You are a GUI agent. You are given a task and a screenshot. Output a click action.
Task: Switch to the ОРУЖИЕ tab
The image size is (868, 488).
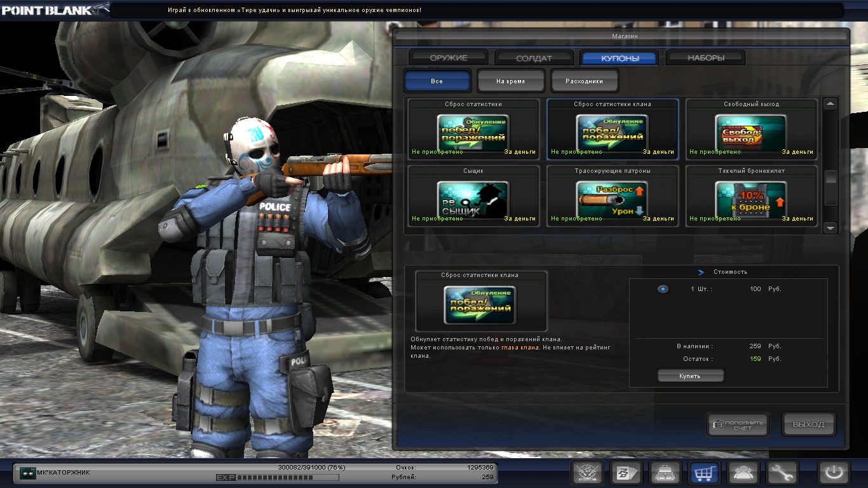point(449,58)
